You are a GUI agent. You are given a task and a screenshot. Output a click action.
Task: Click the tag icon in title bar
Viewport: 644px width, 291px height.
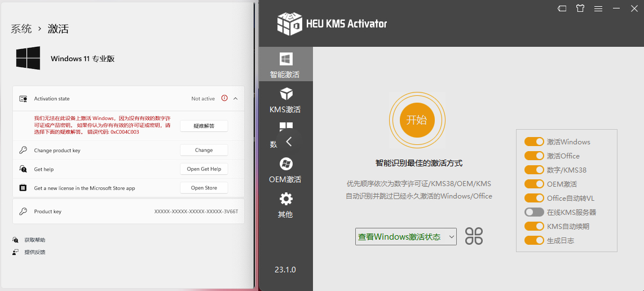pos(562,8)
